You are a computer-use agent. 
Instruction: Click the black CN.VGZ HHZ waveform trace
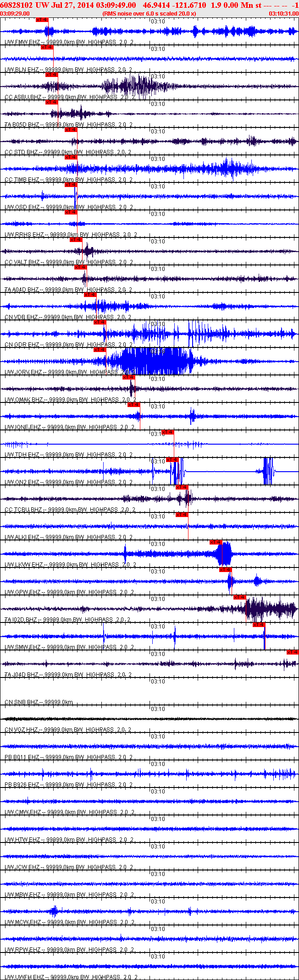149,719
